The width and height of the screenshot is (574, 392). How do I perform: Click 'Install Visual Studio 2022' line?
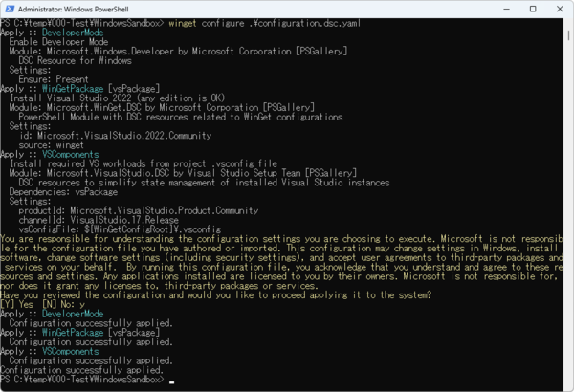pyautogui.click(x=117, y=98)
